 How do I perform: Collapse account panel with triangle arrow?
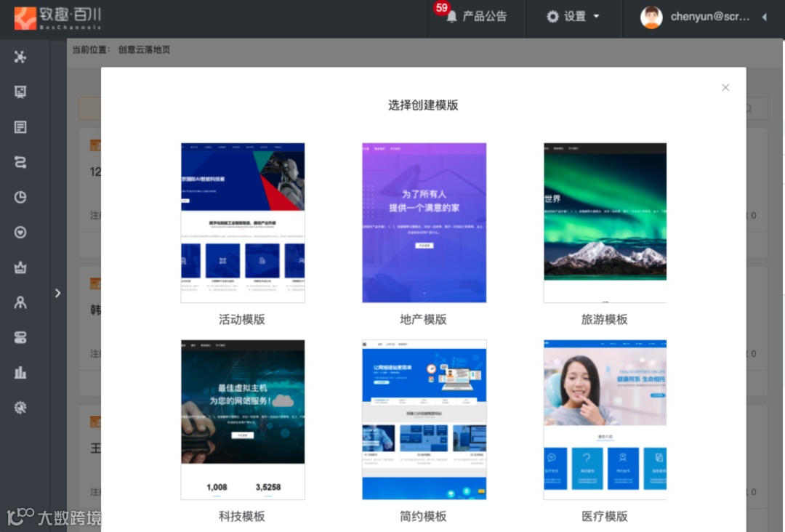point(765,17)
